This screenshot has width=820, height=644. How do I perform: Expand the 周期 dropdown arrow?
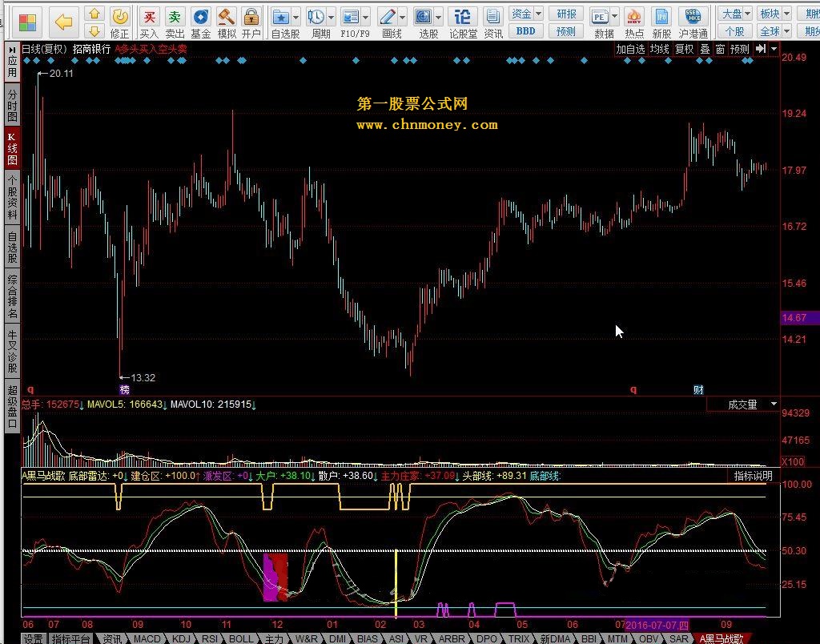pyautogui.click(x=331, y=18)
